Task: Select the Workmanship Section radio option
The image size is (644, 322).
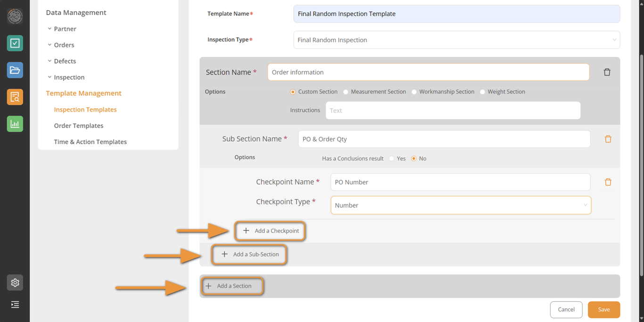Action: tap(414, 92)
